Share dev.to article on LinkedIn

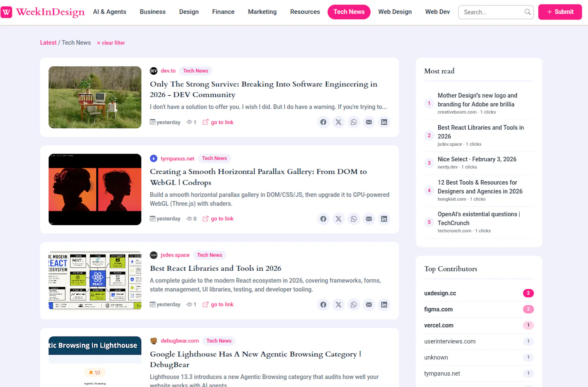(384, 122)
